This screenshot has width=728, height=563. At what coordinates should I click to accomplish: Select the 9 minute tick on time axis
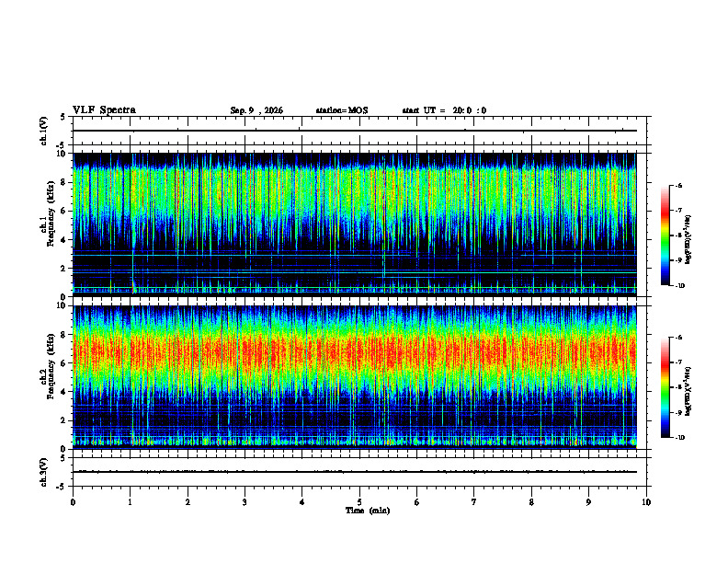pos(588,502)
